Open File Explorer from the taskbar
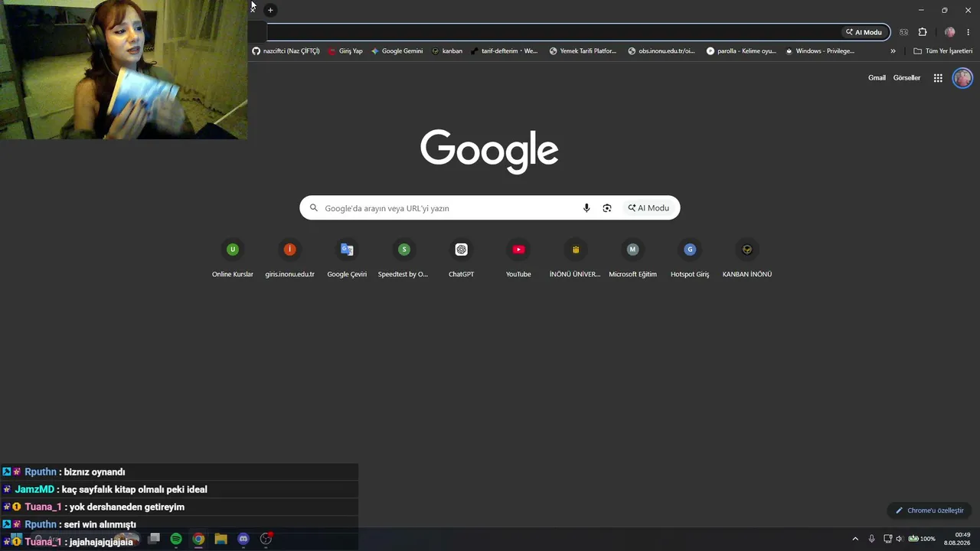 point(220,539)
